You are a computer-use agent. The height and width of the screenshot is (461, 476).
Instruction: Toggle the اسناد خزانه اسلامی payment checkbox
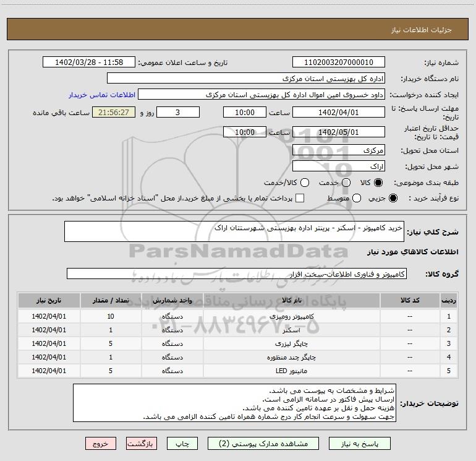(x=300, y=198)
